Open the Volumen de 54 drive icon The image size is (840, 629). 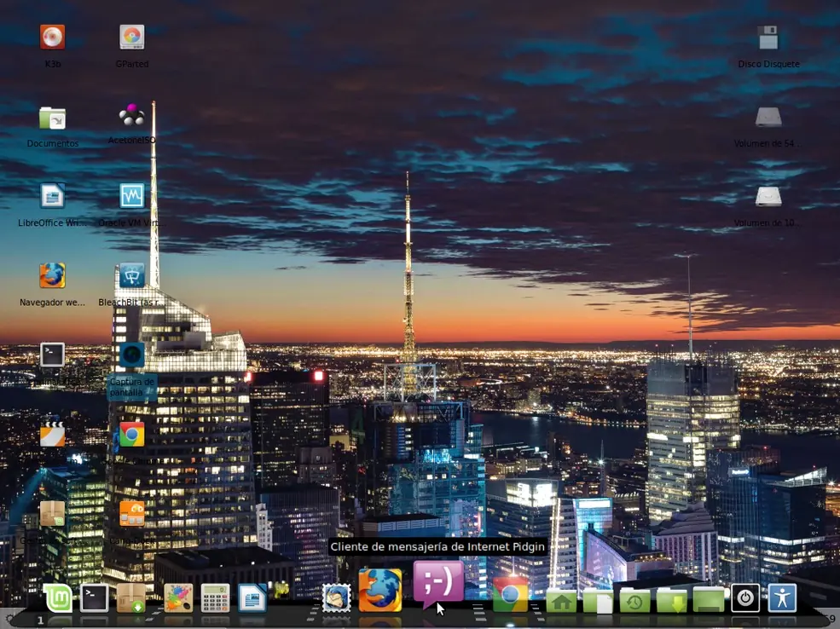coord(768,118)
